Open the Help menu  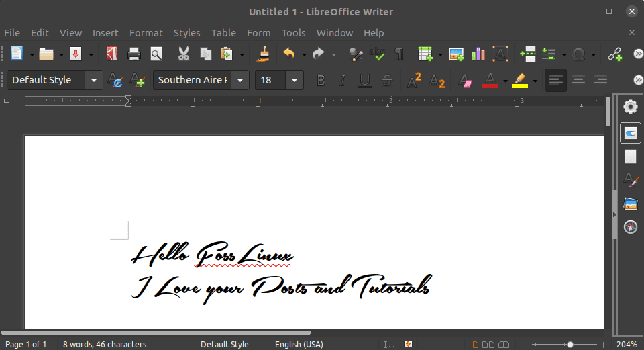374,33
